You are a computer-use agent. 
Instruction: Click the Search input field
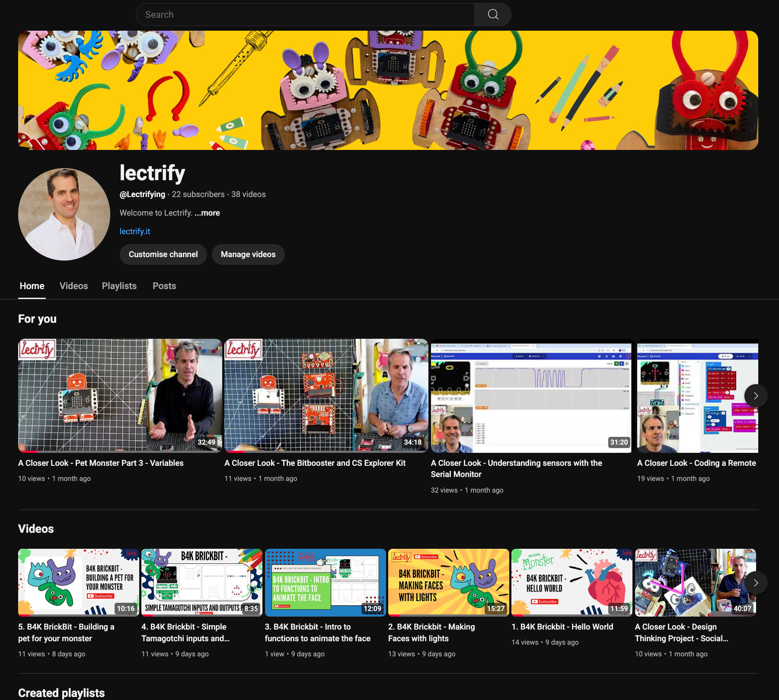tap(305, 15)
